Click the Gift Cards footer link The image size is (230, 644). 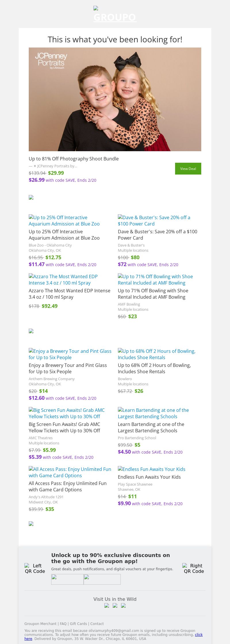click(x=78, y=624)
